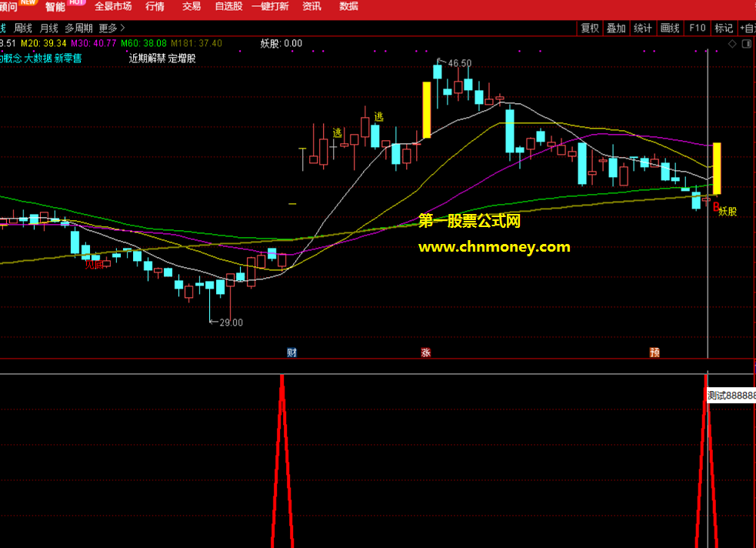The width and height of the screenshot is (756, 548).
Task: Click the 大数据 concept tag
Action: point(38,58)
